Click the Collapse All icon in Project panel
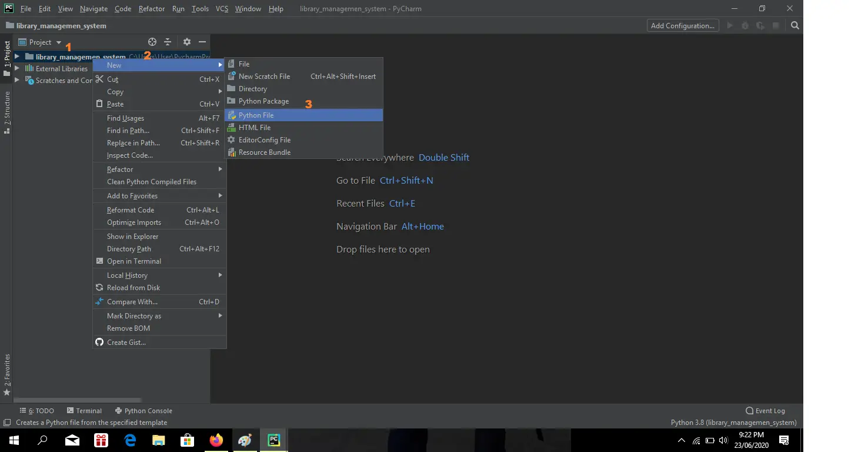The width and height of the screenshot is (868, 452). [168, 42]
